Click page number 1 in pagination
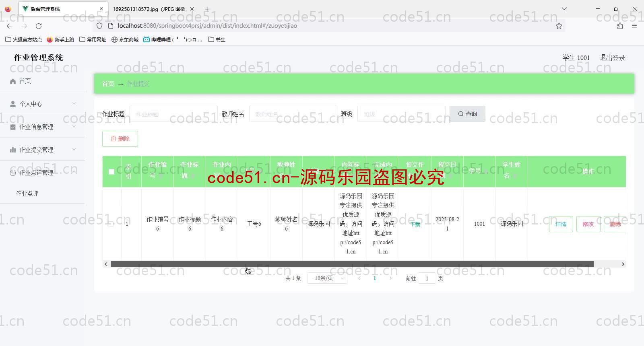644x346 pixels. coord(375,278)
